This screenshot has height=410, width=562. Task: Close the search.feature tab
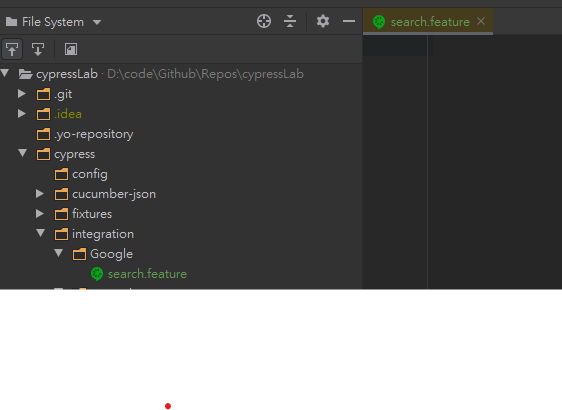click(x=481, y=21)
